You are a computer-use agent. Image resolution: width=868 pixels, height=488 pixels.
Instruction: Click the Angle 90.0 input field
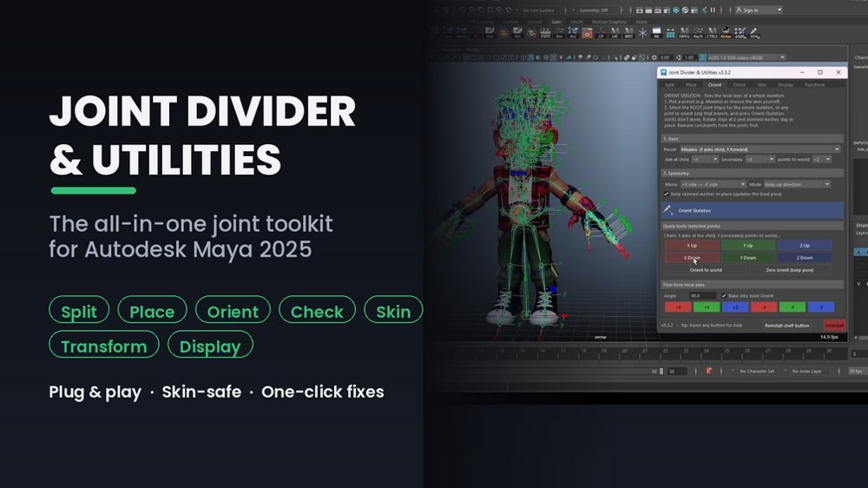pyautogui.click(x=702, y=296)
